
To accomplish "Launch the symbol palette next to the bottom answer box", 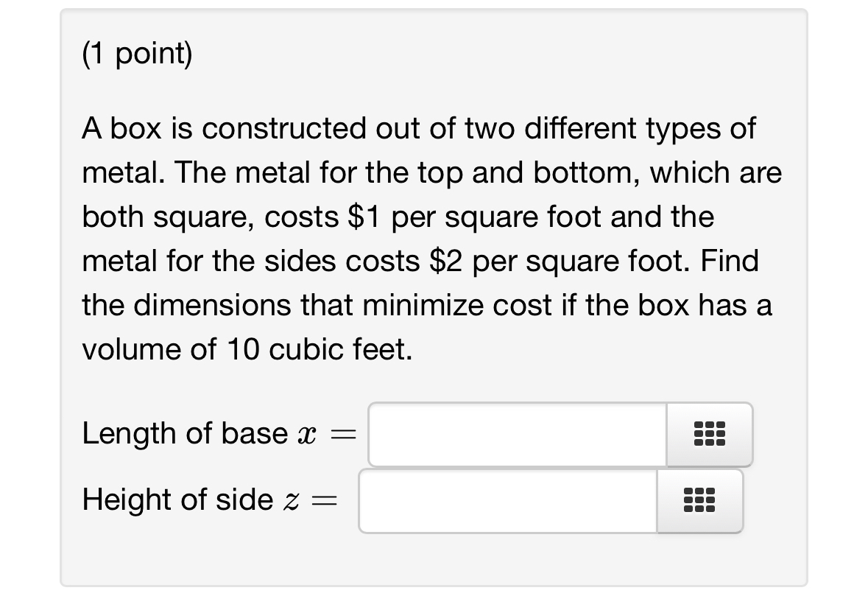I will click(x=699, y=500).
